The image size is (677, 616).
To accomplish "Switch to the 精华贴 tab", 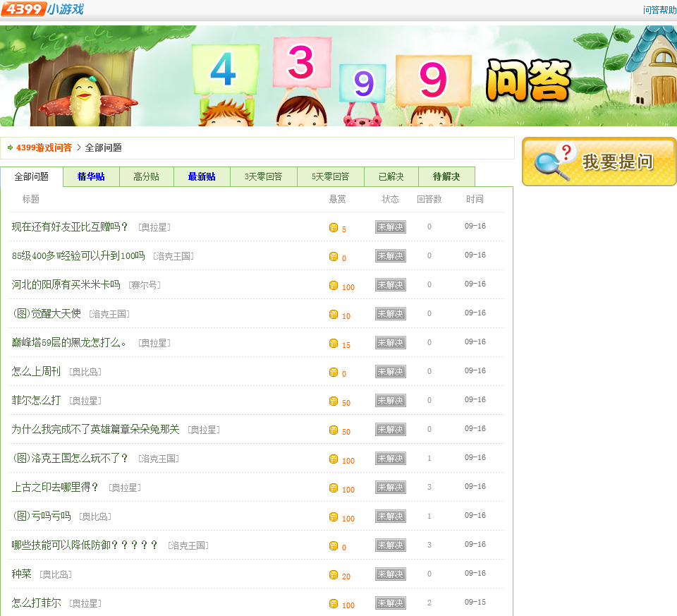I will point(91,176).
